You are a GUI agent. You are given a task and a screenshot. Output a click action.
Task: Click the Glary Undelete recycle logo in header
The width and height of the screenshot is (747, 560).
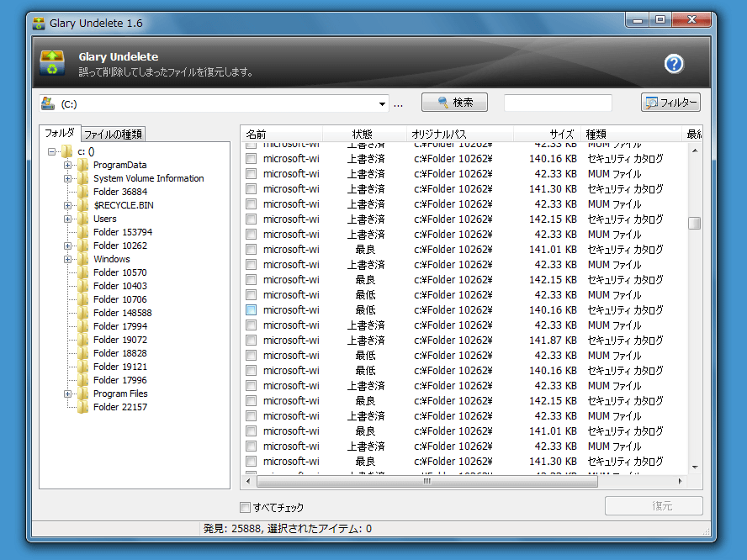coord(52,63)
